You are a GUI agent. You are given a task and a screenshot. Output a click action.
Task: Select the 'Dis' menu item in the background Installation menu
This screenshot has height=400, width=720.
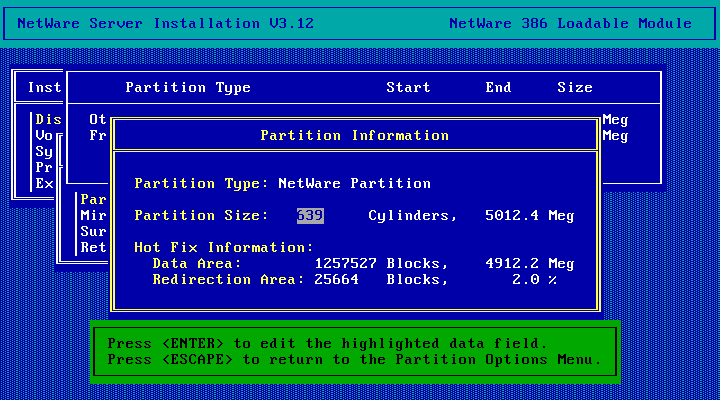(x=48, y=119)
